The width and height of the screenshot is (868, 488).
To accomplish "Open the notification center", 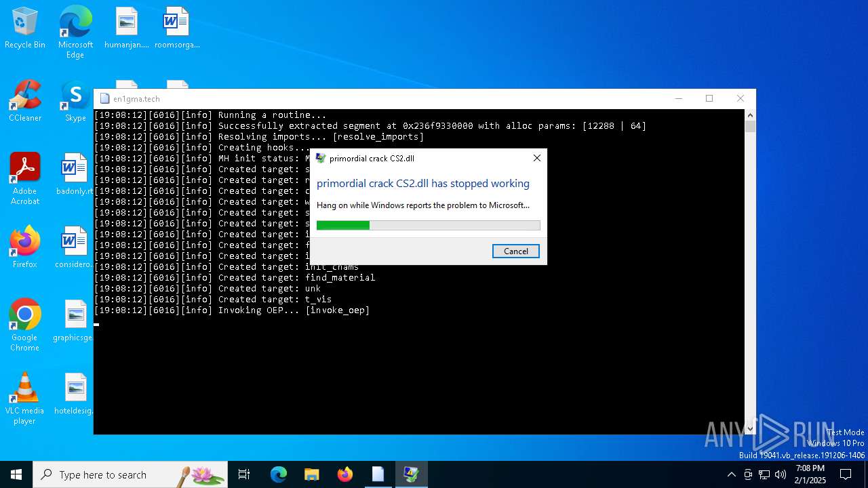I will pyautogui.click(x=846, y=474).
